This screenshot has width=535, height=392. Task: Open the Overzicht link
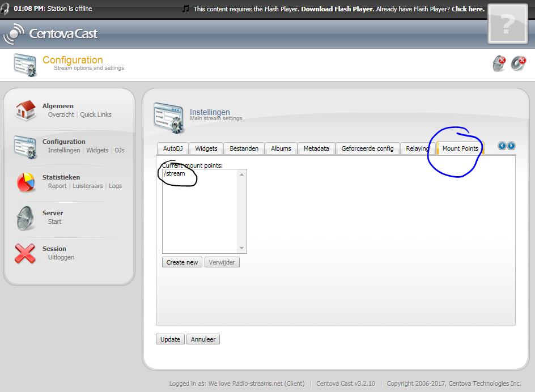[x=61, y=114]
